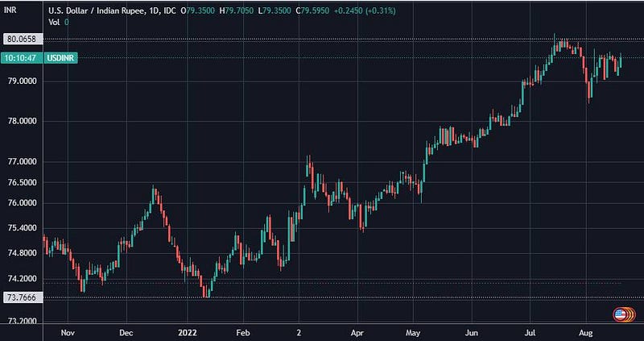Click the 10:10:47 countdown label
Image resolution: width=644 pixels, height=341 pixels.
(x=21, y=58)
